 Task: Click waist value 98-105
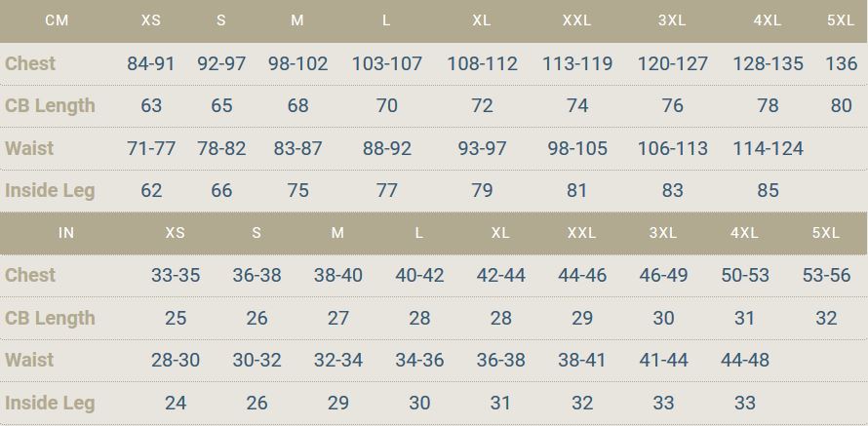(x=577, y=148)
